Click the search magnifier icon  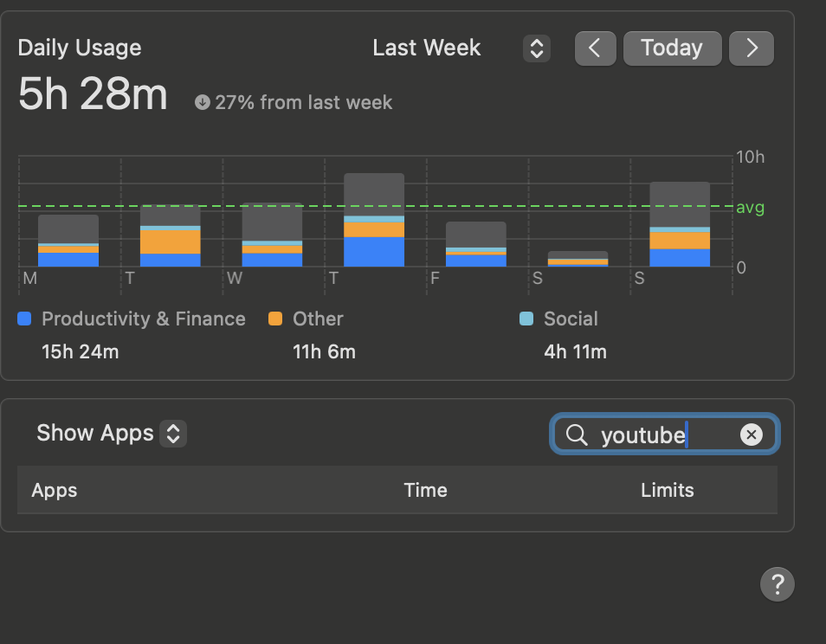pos(577,435)
